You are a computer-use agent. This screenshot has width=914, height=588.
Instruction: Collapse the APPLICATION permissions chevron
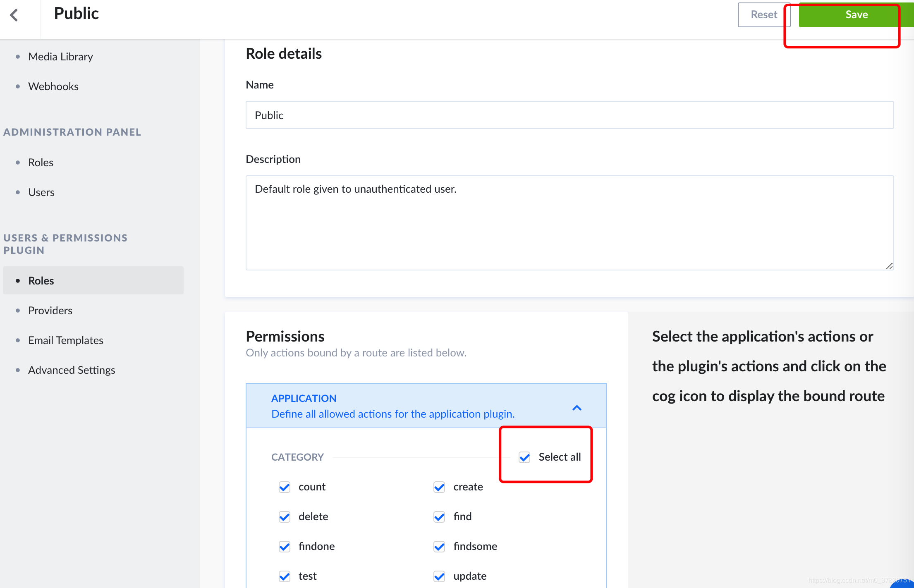(x=577, y=408)
